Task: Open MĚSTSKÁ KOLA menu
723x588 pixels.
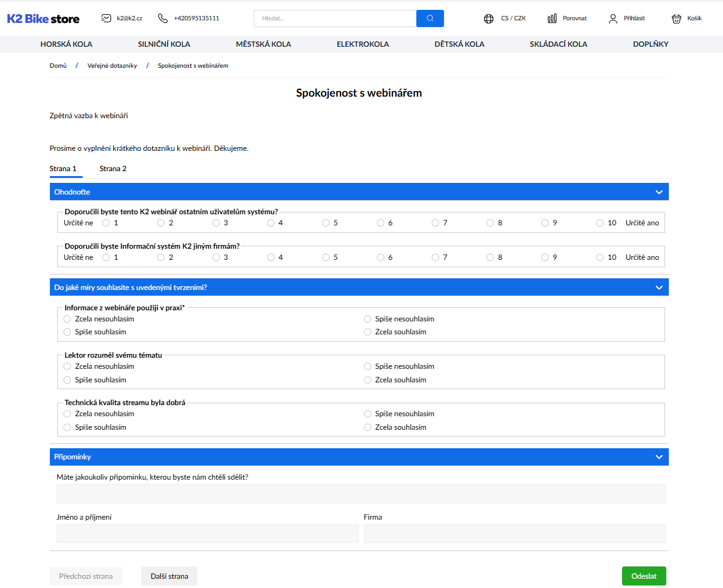Action: point(264,44)
